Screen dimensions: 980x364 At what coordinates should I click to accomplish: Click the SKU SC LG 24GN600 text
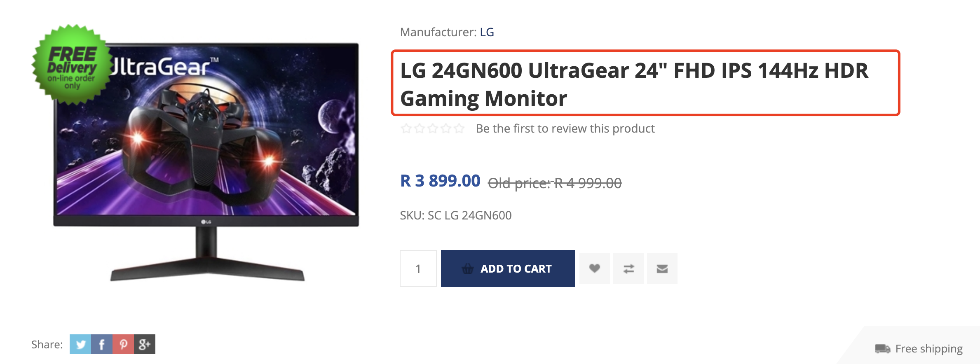click(455, 215)
